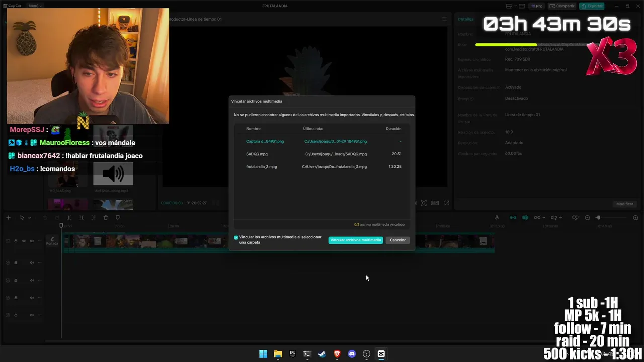Expand the layout options arrow
Viewport: 644px width, 362px height.
[515, 6]
